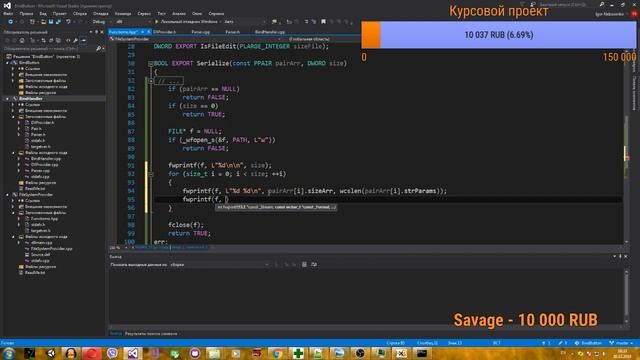
Task: Open Quick Launch search icon in title bar
Action: pos(602,4)
